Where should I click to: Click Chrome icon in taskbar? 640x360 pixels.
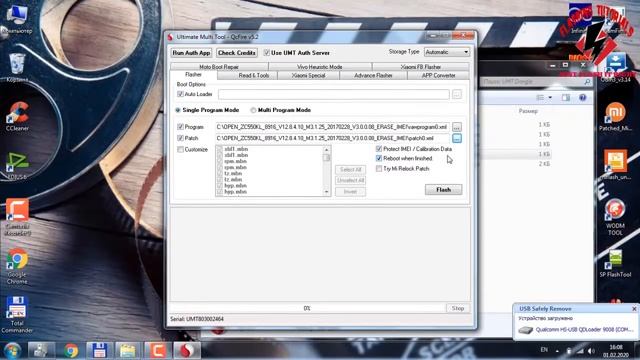click(71, 351)
